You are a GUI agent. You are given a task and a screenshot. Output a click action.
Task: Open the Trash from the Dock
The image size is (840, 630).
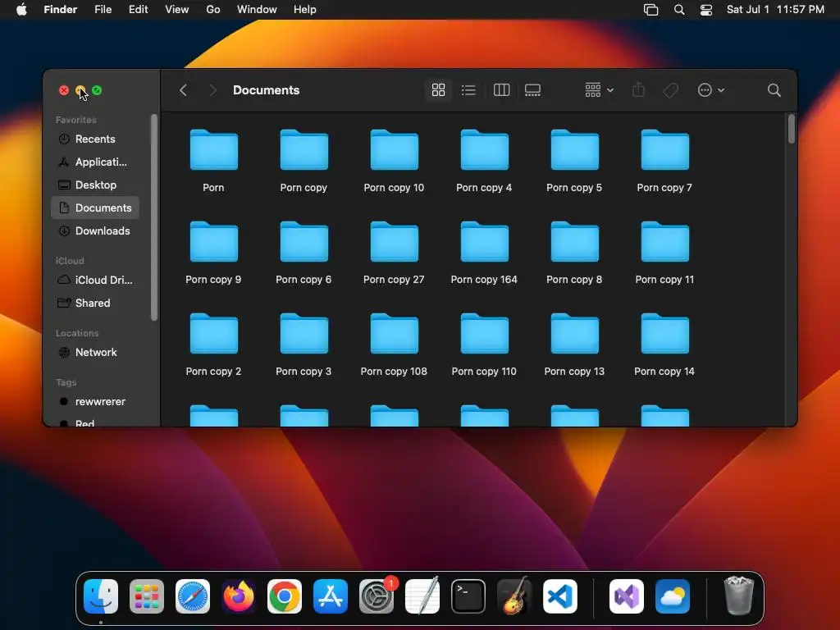[x=739, y=596]
